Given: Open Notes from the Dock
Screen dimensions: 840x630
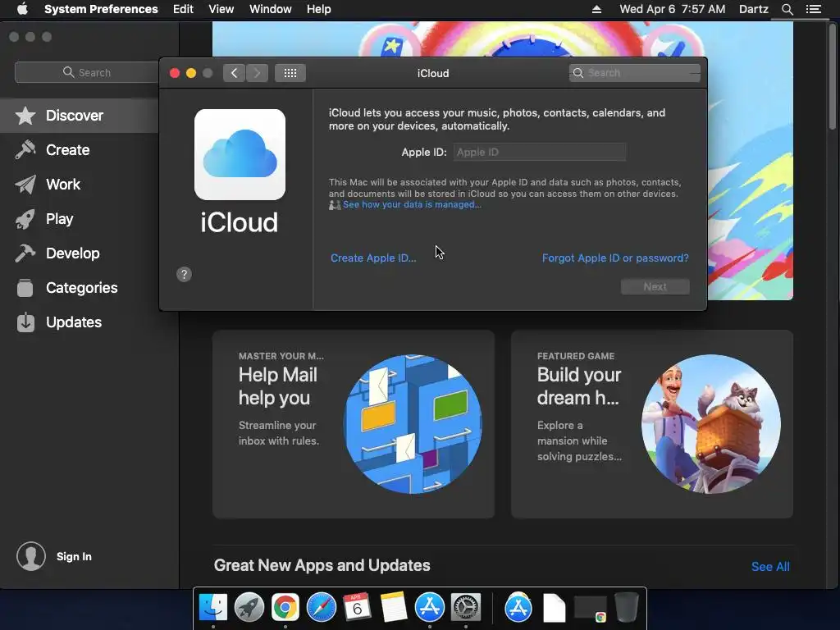Looking at the screenshot, I should click(x=394, y=608).
